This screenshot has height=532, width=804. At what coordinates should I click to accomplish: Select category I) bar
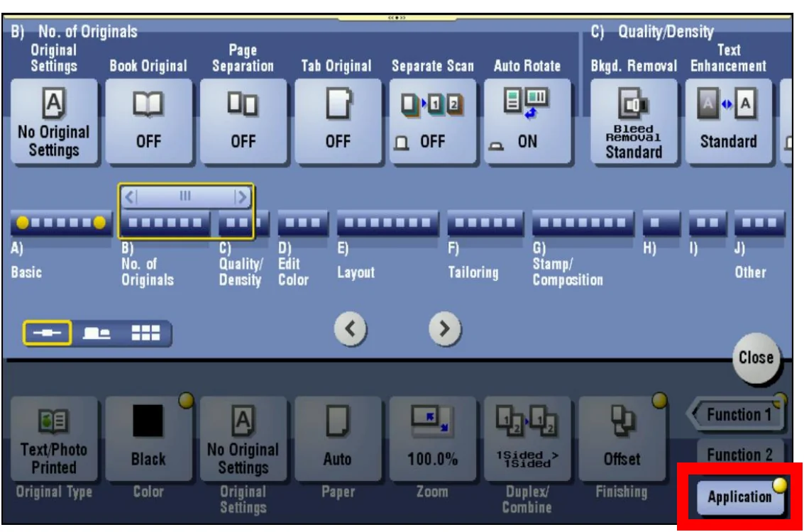click(707, 223)
